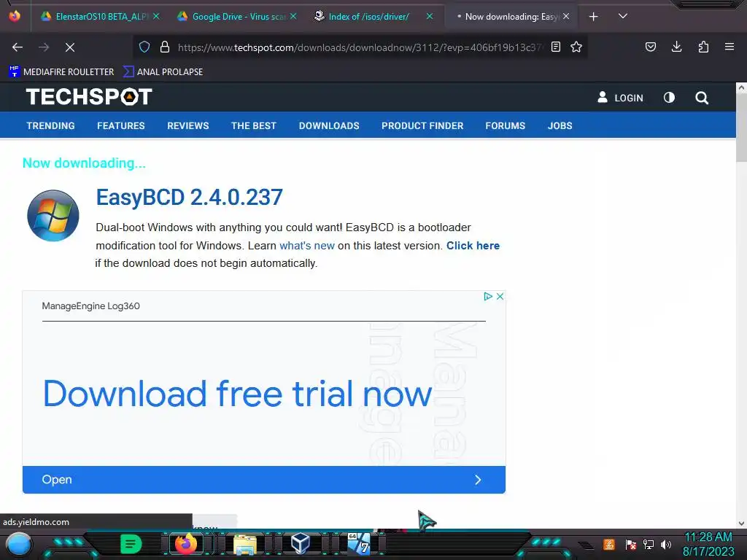Image resolution: width=747 pixels, height=560 pixels.
Task: Open Action Center flag tray icon
Action: click(x=630, y=544)
